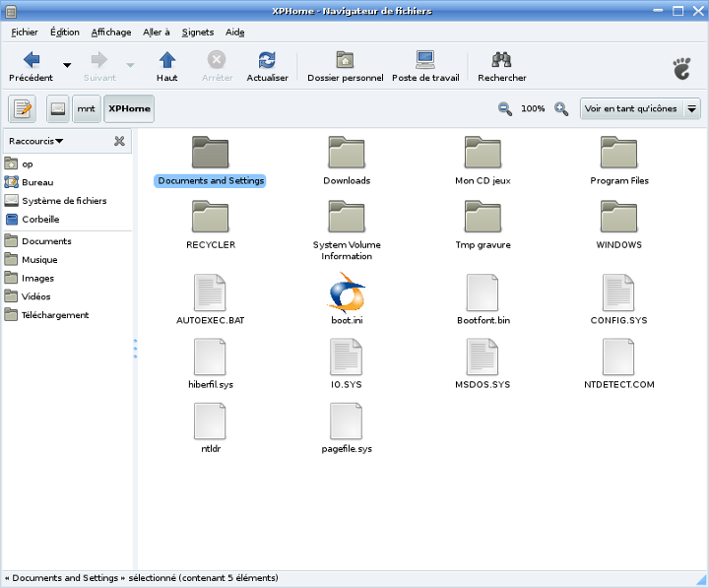Select the XPHome path button
This screenshot has width=709, height=588.
tap(129, 108)
